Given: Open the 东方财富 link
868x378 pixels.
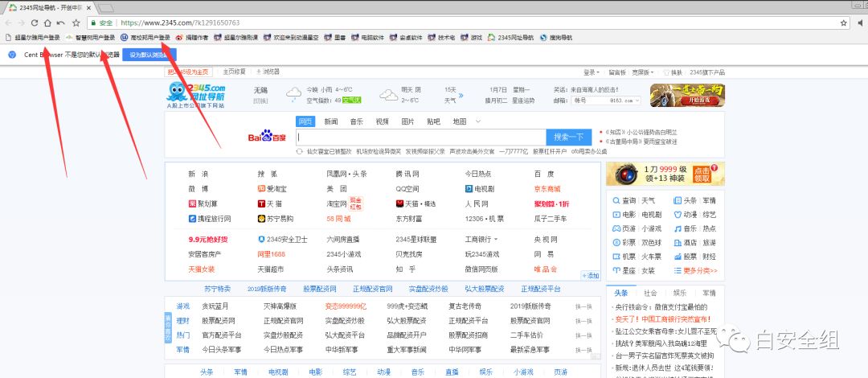Looking at the screenshot, I should 409,219.
